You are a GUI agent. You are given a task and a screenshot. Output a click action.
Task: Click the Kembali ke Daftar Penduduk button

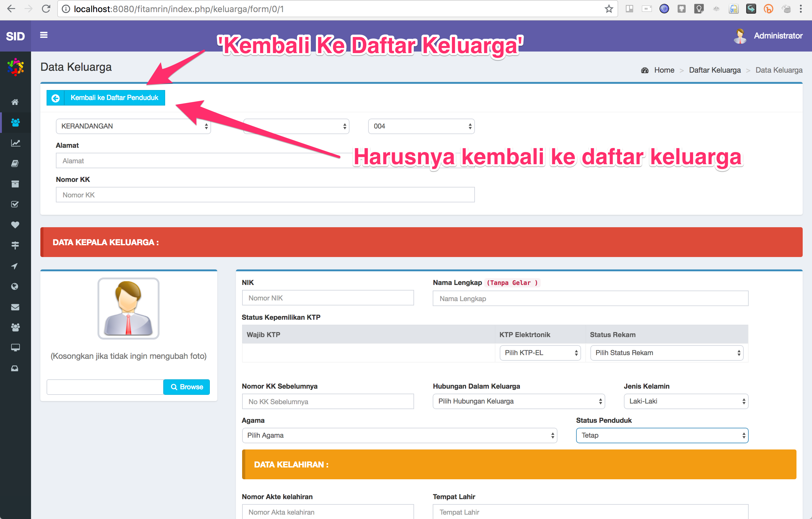click(x=106, y=97)
